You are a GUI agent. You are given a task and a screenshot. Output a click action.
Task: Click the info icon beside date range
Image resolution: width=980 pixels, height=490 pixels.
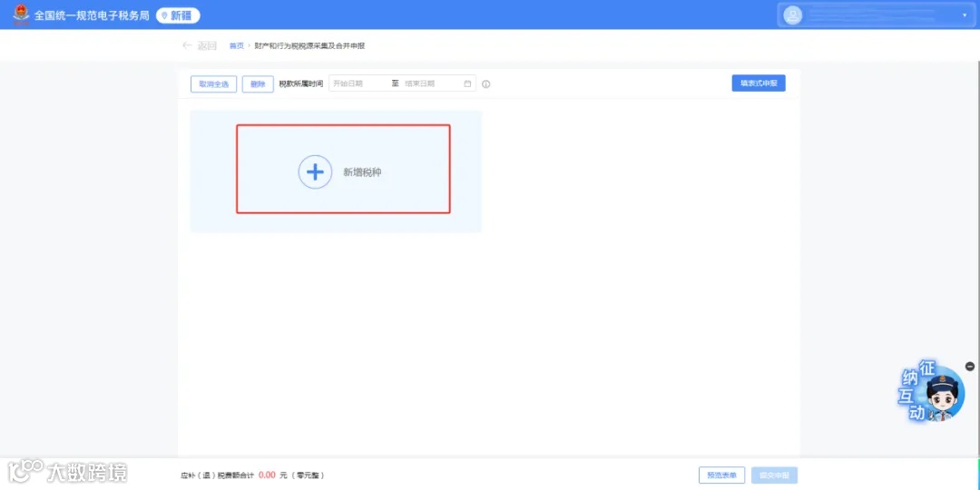(486, 84)
